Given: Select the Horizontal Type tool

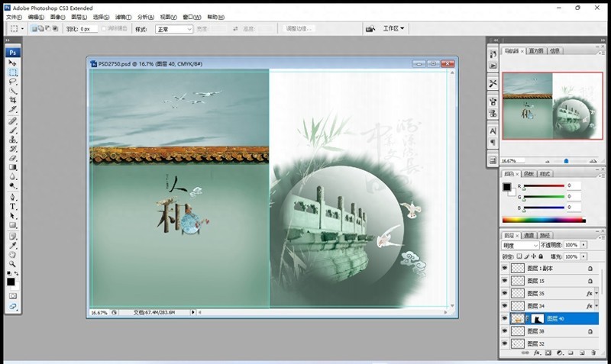Looking at the screenshot, I should point(13,206).
